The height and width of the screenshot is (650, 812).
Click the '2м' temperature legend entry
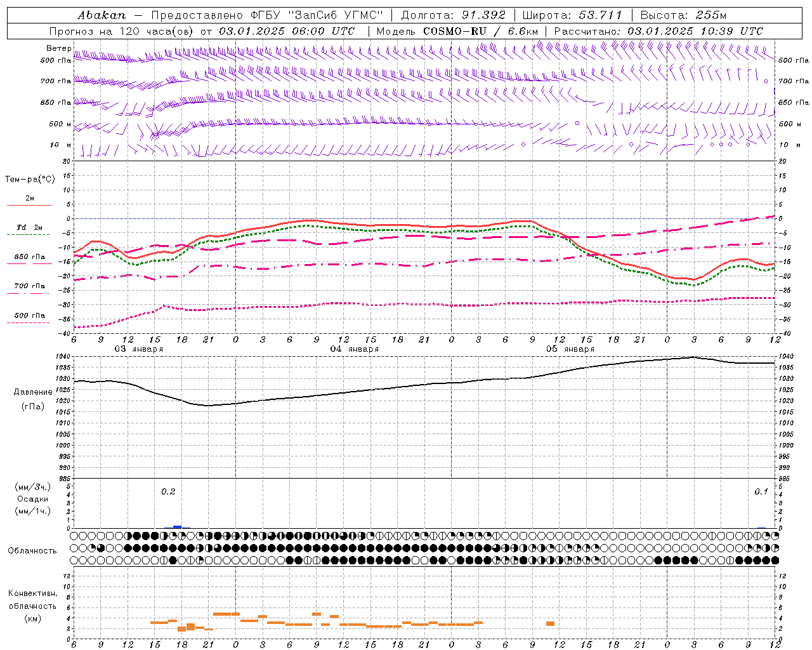click(30, 199)
